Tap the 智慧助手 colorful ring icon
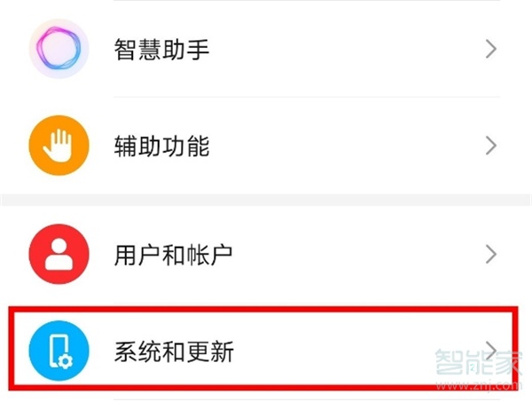The height and width of the screenshot is (402, 532). click(59, 49)
